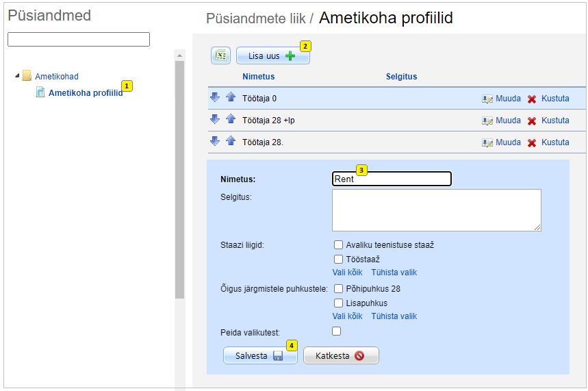Click edit icon for Töötaja 28 +lp
The width and height of the screenshot is (588, 391).
coord(487,121)
